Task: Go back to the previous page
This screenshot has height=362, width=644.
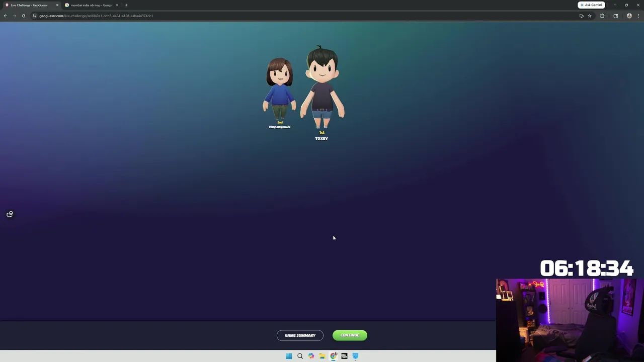Action: pos(5,16)
